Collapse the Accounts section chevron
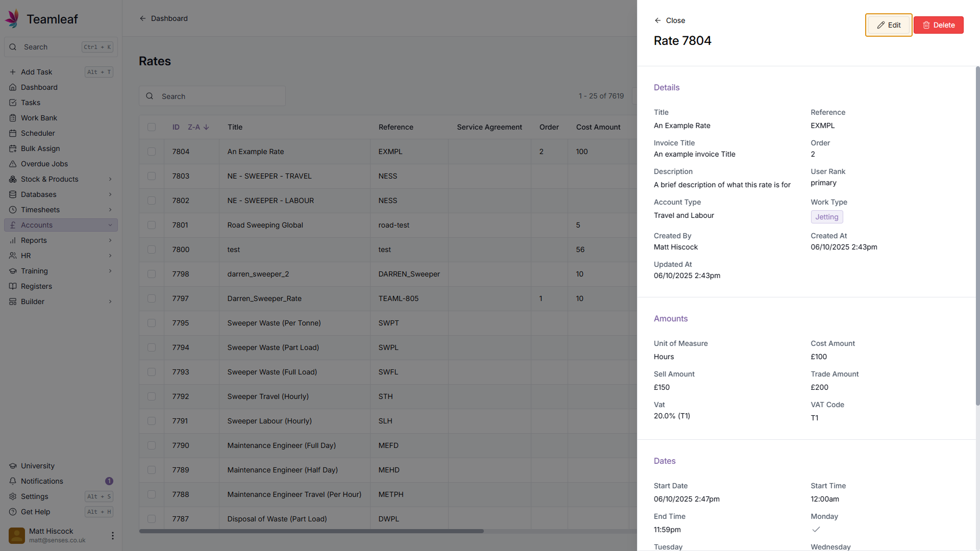This screenshot has width=980, height=551. coord(110,225)
